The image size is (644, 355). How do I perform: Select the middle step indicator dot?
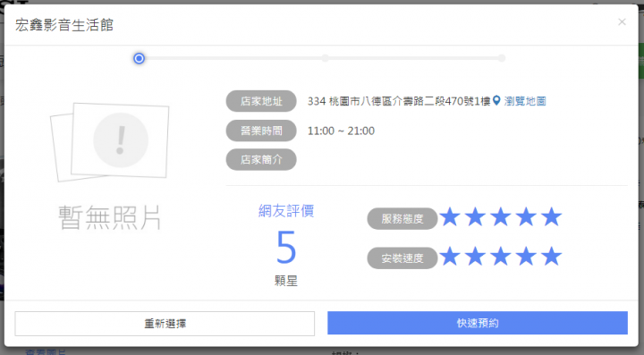pos(326,58)
